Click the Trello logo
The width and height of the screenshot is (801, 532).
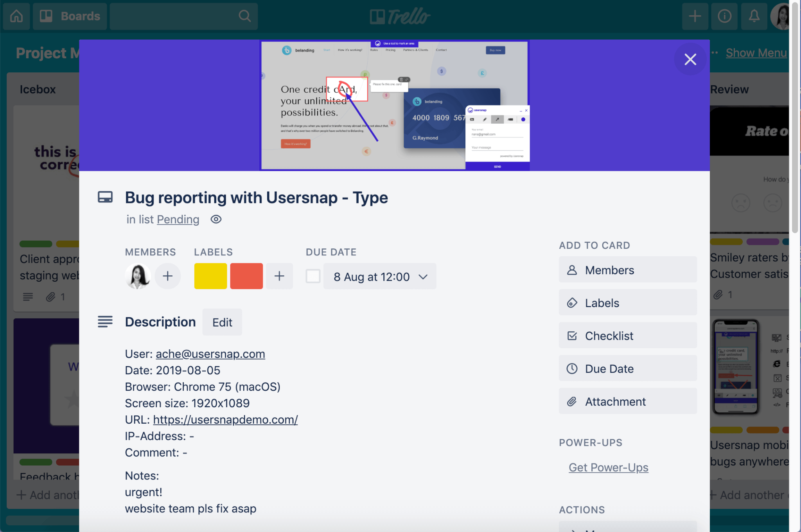click(x=400, y=16)
